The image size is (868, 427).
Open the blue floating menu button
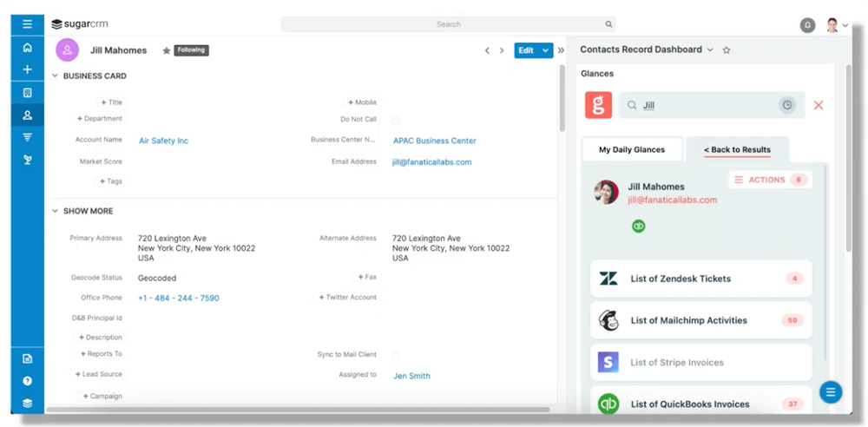[x=830, y=392]
